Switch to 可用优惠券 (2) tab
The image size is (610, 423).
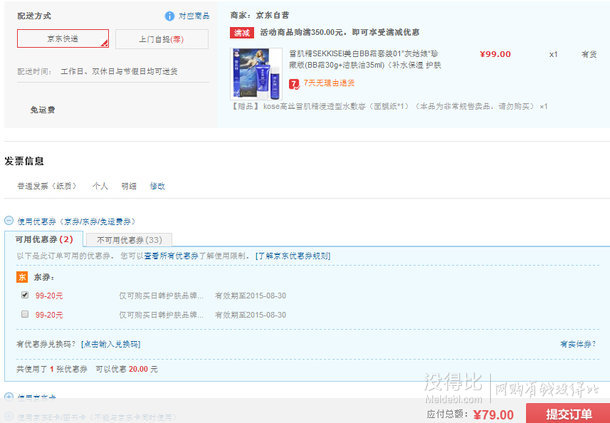pos(44,239)
